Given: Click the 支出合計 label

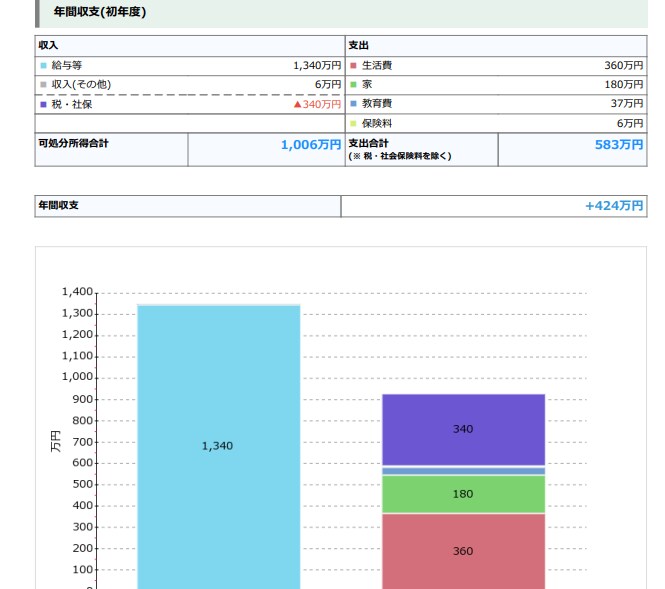Looking at the screenshot, I should click(369, 143).
